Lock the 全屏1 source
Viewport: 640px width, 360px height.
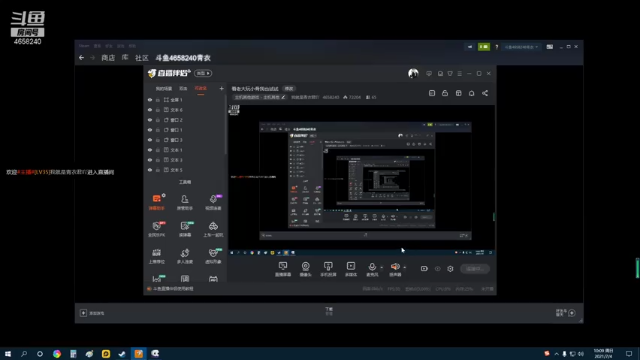(158, 100)
